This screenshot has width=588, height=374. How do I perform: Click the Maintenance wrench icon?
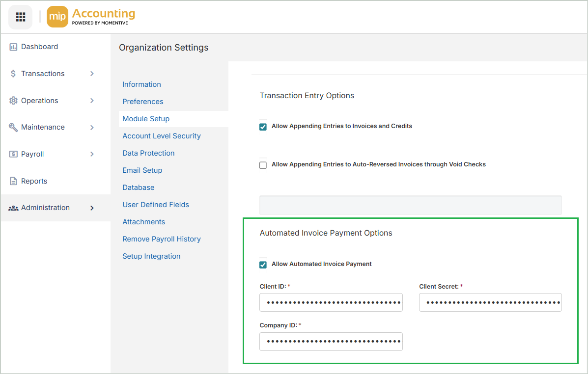click(13, 127)
